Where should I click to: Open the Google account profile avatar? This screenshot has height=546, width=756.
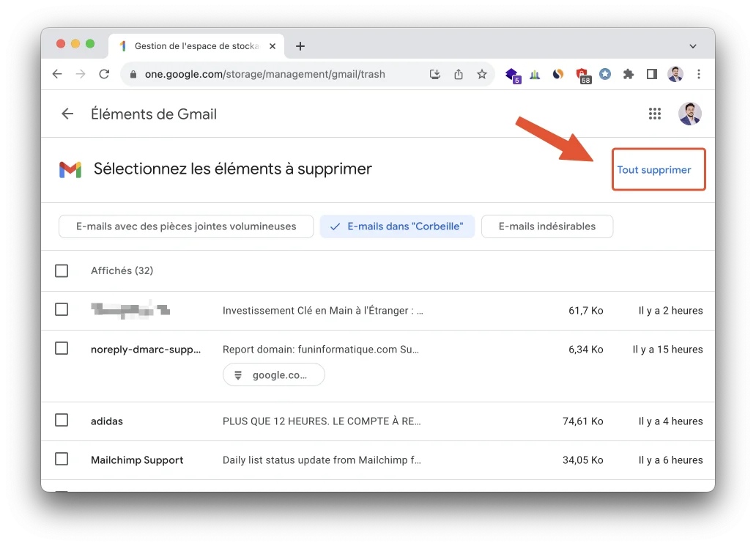point(689,114)
